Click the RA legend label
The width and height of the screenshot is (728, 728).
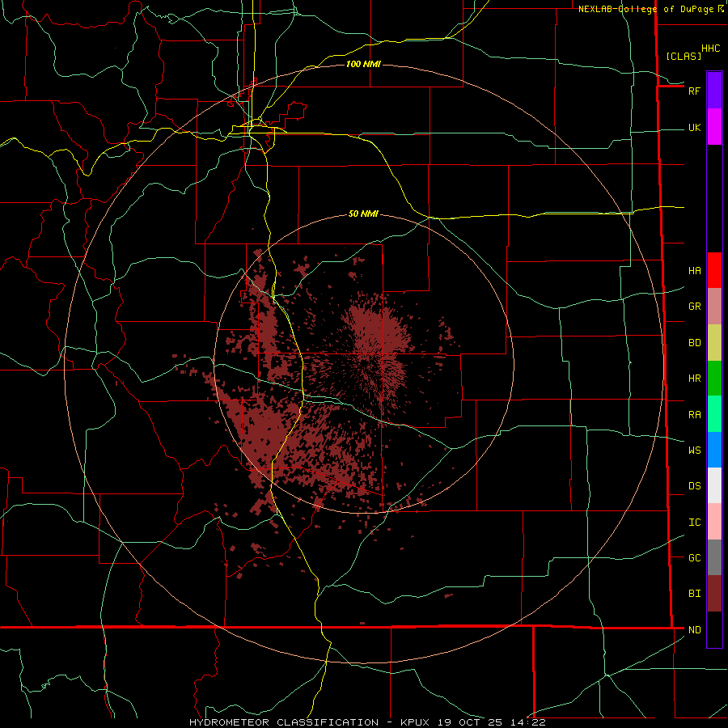[694, 415]
